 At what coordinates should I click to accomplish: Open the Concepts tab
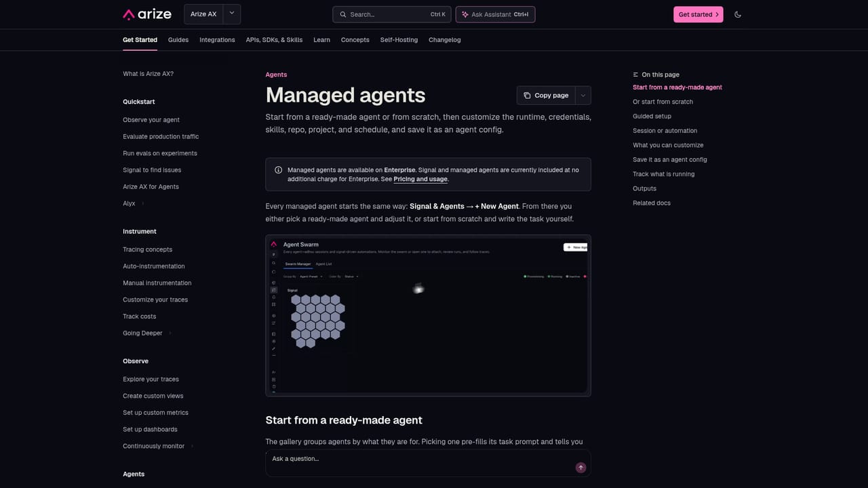click(x=355, y=40)
